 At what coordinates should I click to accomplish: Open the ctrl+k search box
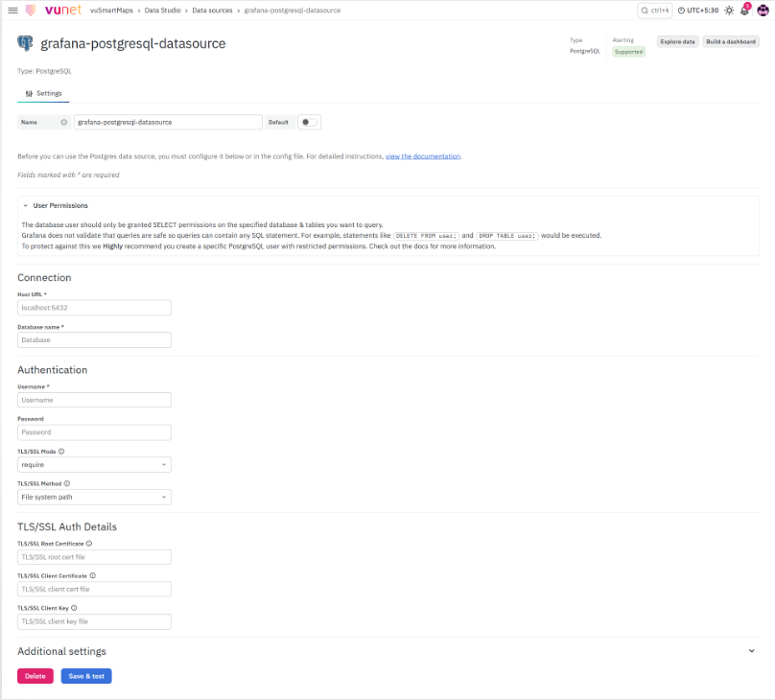655,11
